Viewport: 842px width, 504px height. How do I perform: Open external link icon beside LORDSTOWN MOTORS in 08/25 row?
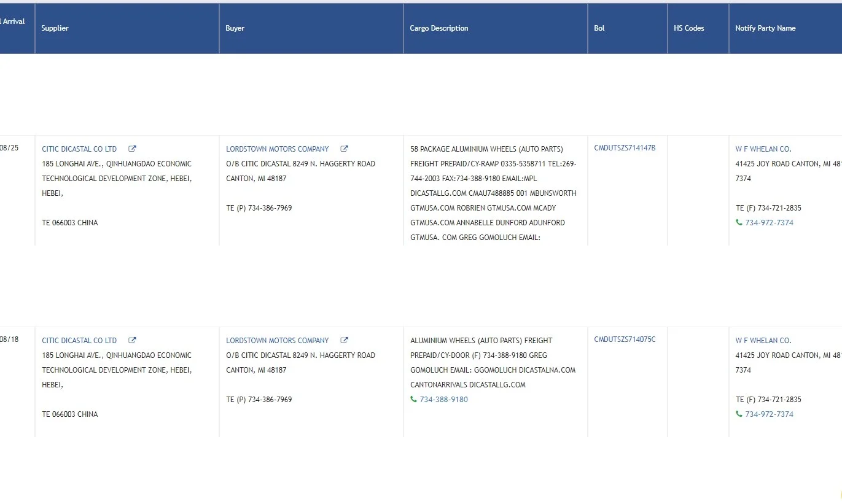pos(344,149)
